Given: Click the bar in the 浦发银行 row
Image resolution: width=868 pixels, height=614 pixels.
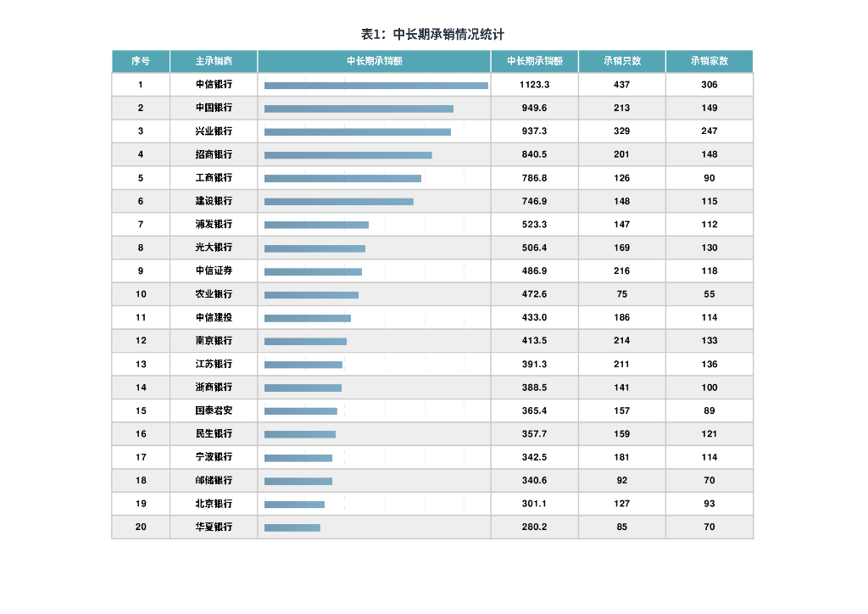Looking at the screenshot, I should 316,225.
